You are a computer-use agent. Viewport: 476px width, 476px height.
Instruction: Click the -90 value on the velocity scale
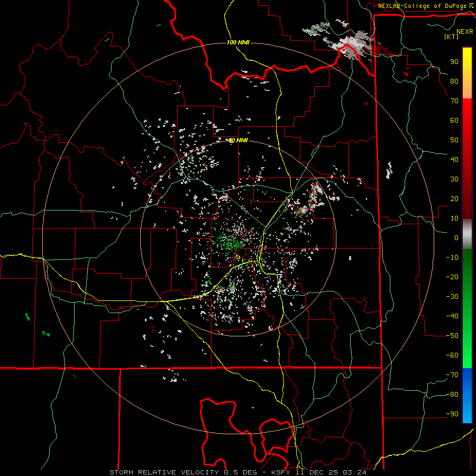(452, 414)
